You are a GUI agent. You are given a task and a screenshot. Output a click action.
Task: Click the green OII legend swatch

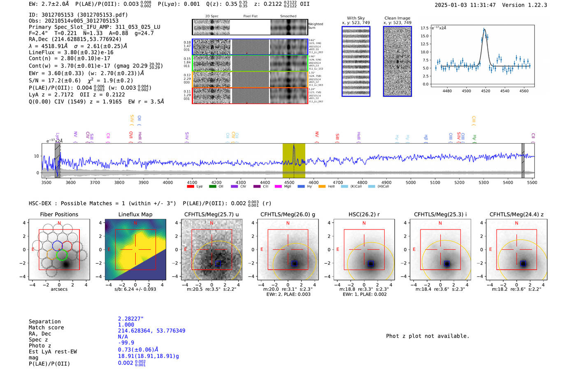click(x=212, y=186)
